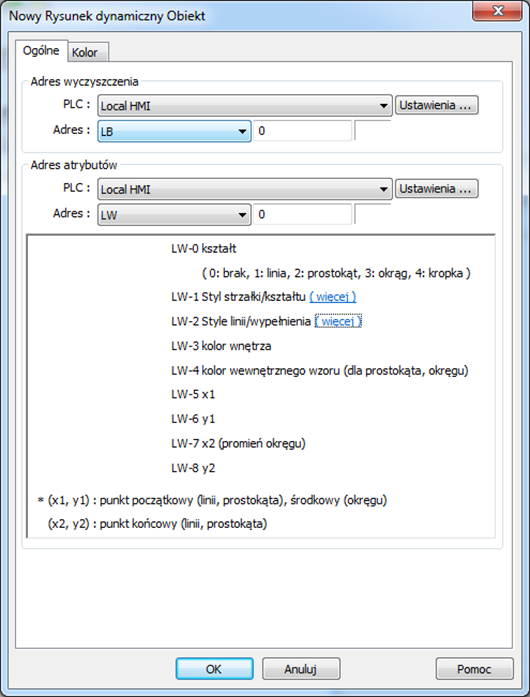Screen dimensions: 530x697
Task: Click the 'LW-4 kolor wewnętrznego wzoru' line
Action: point(320,370)
